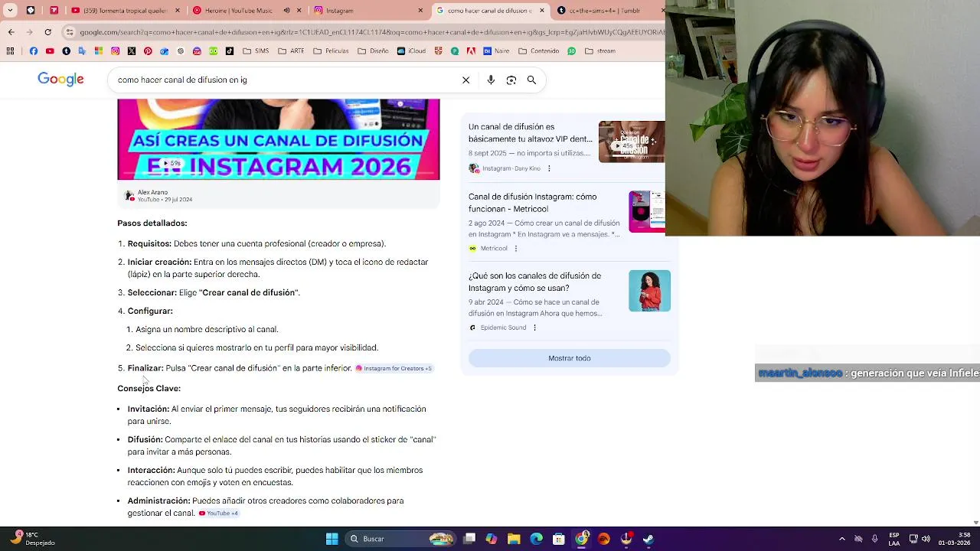The width and height of the screenshot is (980, 551).
Task: Mute the Heroine YouTube Music tab audio
Action: [x=286, y=11]
